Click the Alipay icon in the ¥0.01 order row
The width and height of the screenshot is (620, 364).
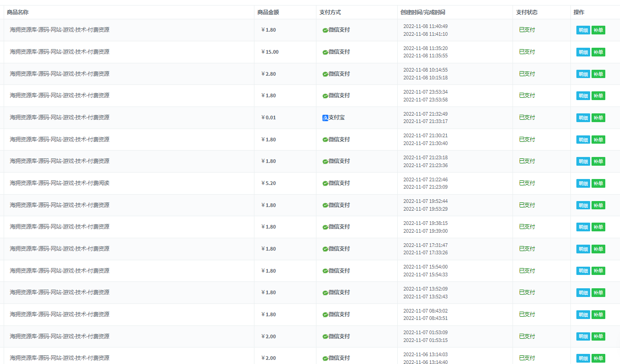(325, 118)
